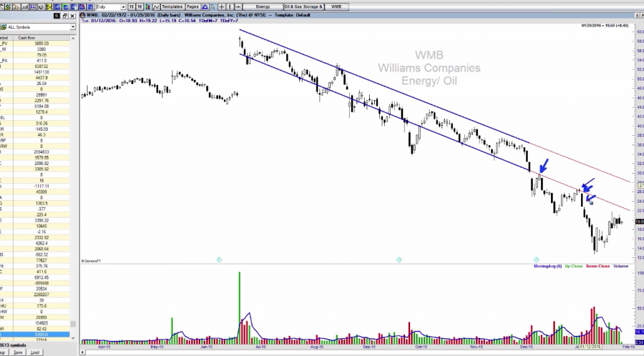The width and height of the screenshot is (644, 356).
Task: Click the WMB chart window title icon
Action: pyautogui.click(x=82, y=15)
